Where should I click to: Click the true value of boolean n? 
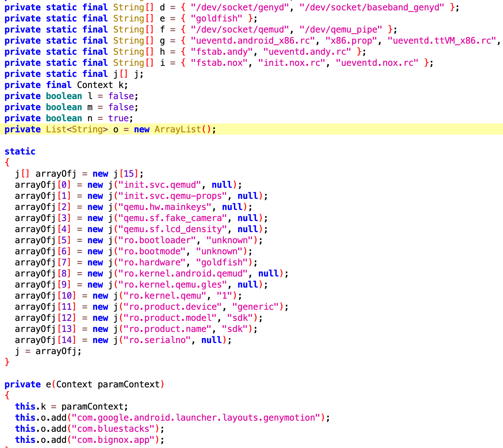[118, 118]
